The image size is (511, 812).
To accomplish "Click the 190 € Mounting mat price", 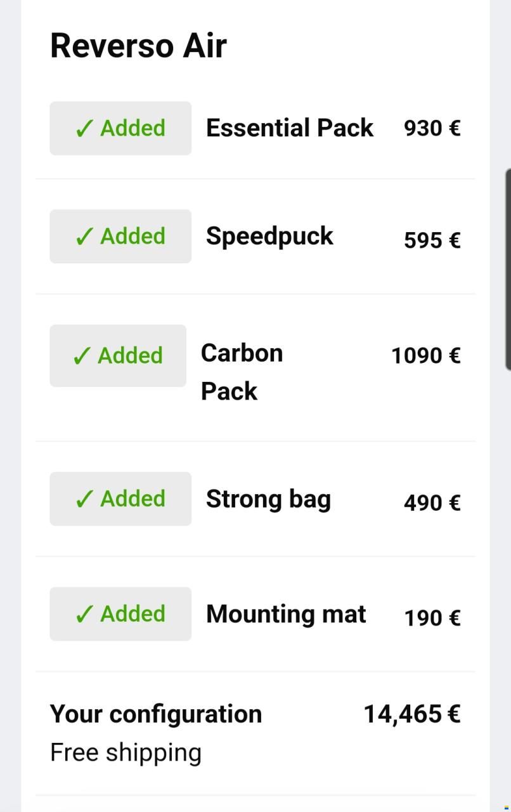I will point(432,617).
